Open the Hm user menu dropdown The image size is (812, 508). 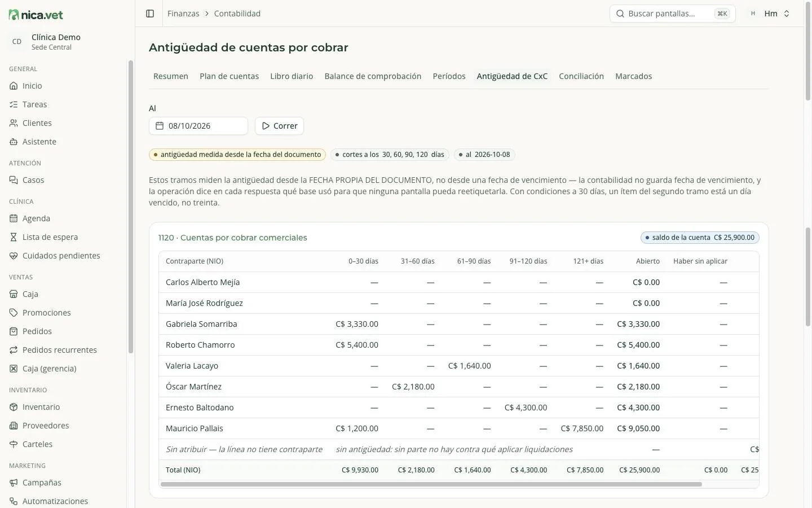770,14
